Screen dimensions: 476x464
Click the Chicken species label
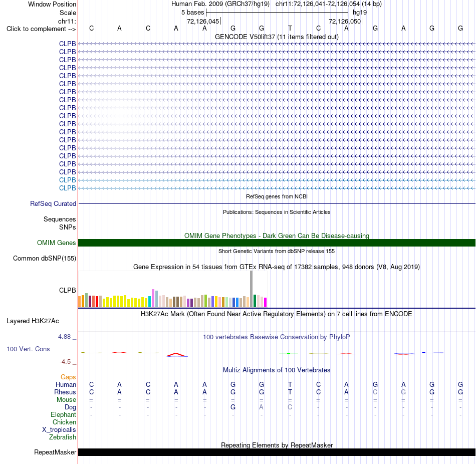coord(64,422)
